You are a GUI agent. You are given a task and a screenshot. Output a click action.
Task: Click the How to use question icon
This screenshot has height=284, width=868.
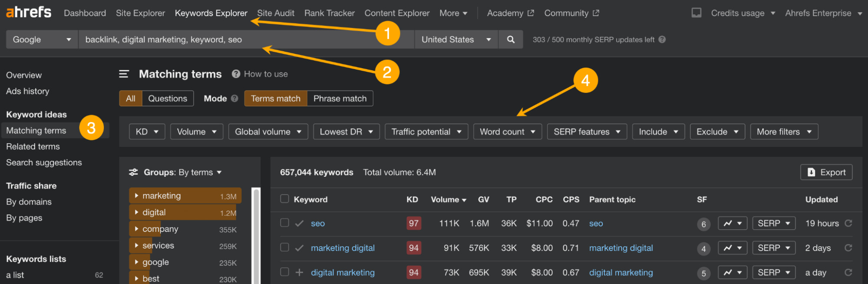coord(236,74)
